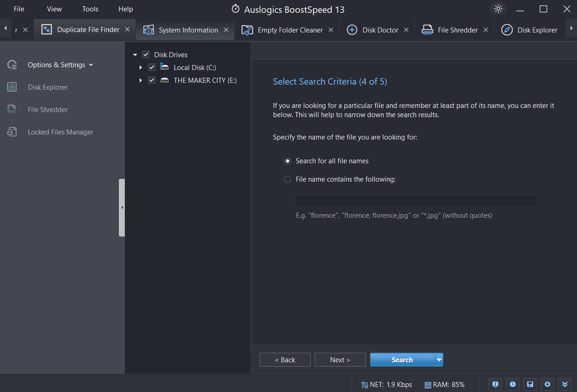Click the NET speed status indicator
The image size is (577, 392).
click(x=387, y=385)
